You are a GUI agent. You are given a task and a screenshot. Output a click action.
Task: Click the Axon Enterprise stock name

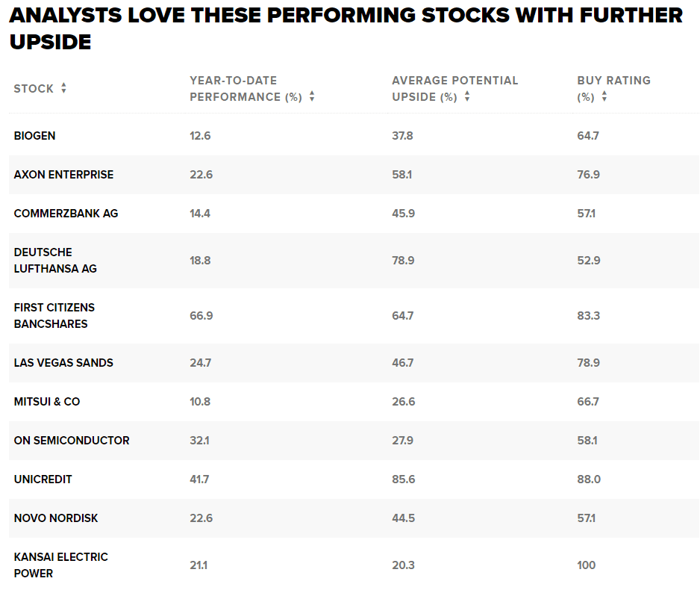63,175
